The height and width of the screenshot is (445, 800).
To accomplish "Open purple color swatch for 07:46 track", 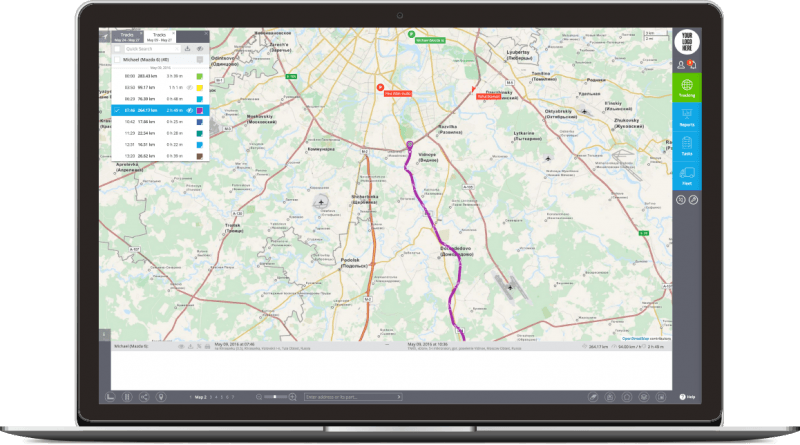I will pyautogui.click(x=199, y=110).
